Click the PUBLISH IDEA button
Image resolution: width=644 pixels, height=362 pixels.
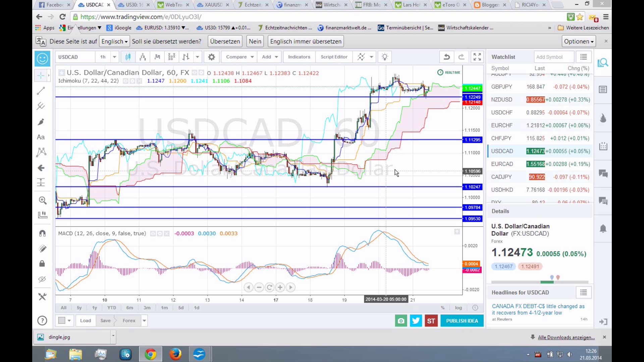tap(462, 321)
